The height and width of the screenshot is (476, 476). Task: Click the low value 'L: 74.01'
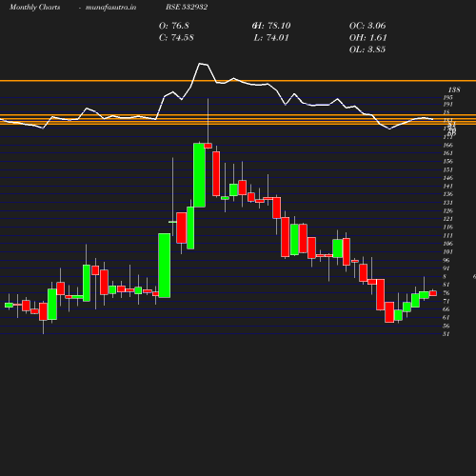271,38
